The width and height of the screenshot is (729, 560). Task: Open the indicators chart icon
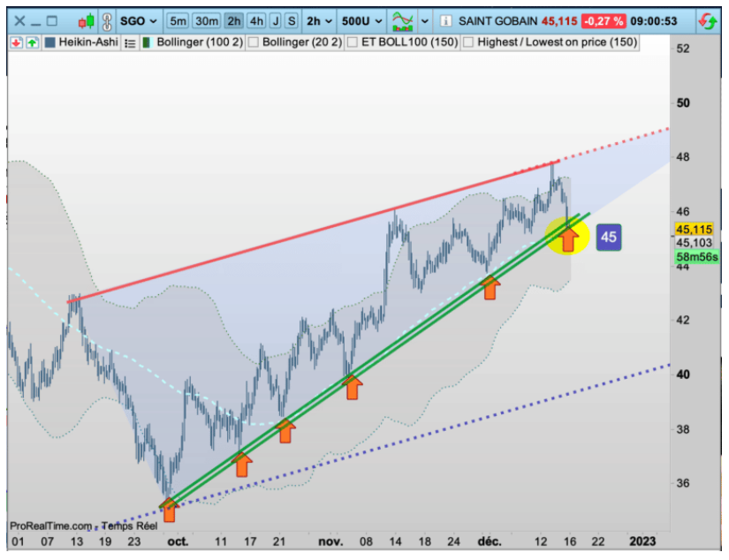[403, 21]
